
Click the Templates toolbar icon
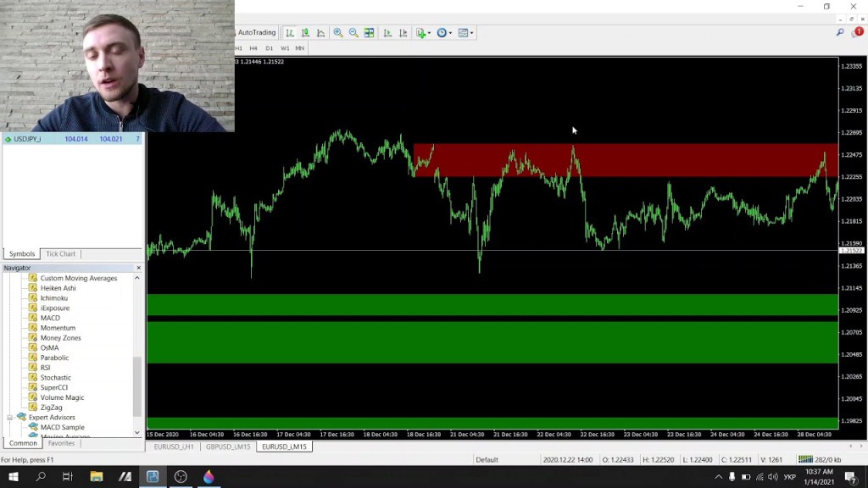(462, 32)
